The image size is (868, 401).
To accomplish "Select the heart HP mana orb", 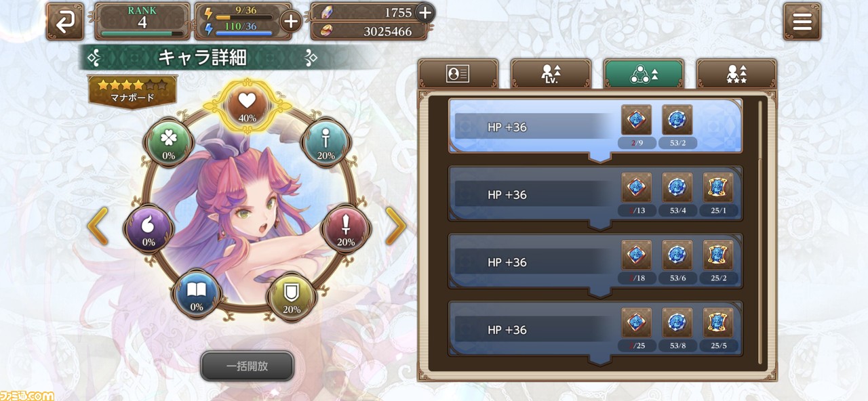I will pyautogui.click(x=247, y=106).
